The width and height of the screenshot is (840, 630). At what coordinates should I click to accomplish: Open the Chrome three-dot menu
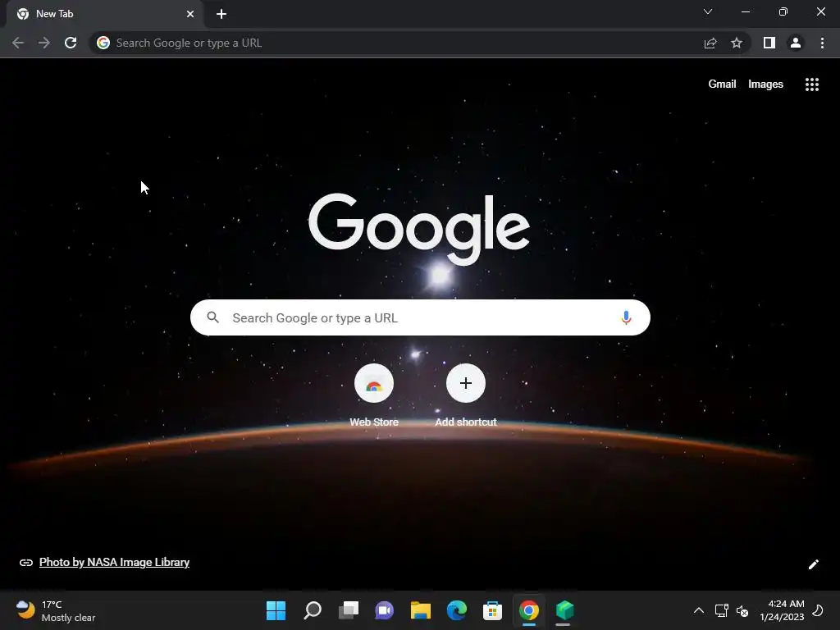coord(822,43)
